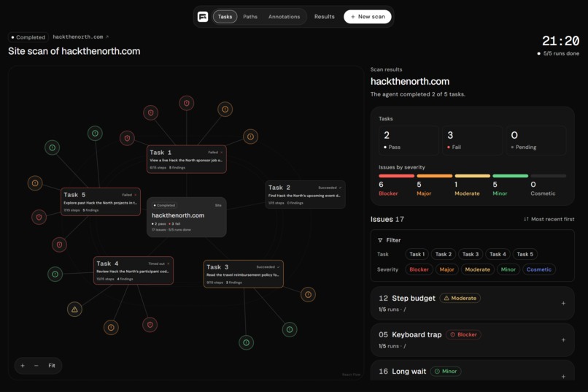Click the "Issues 17" heading

387,219
